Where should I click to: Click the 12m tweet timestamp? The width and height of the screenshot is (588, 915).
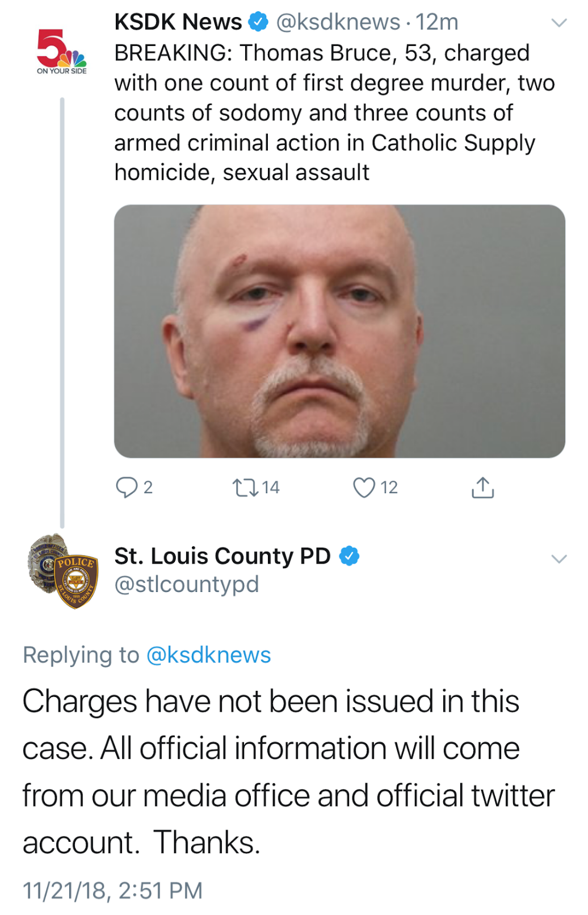coord(437,22)
